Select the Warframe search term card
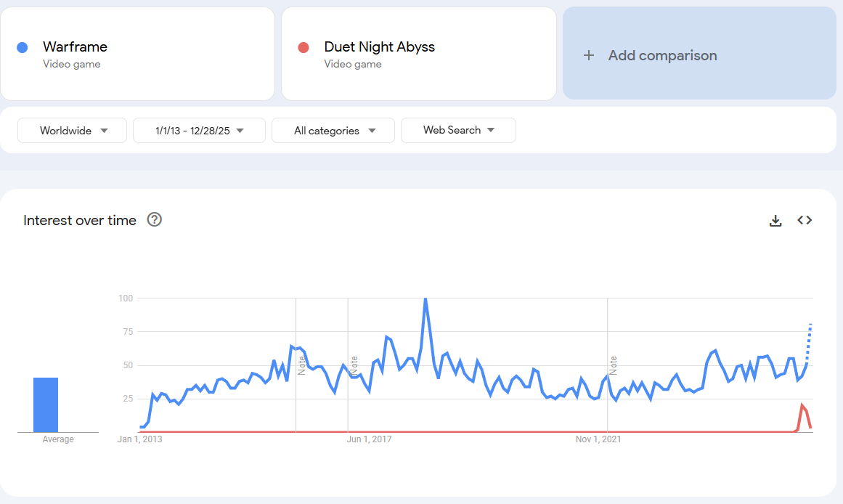Screen dimensions: 843x504 (138, 54)
